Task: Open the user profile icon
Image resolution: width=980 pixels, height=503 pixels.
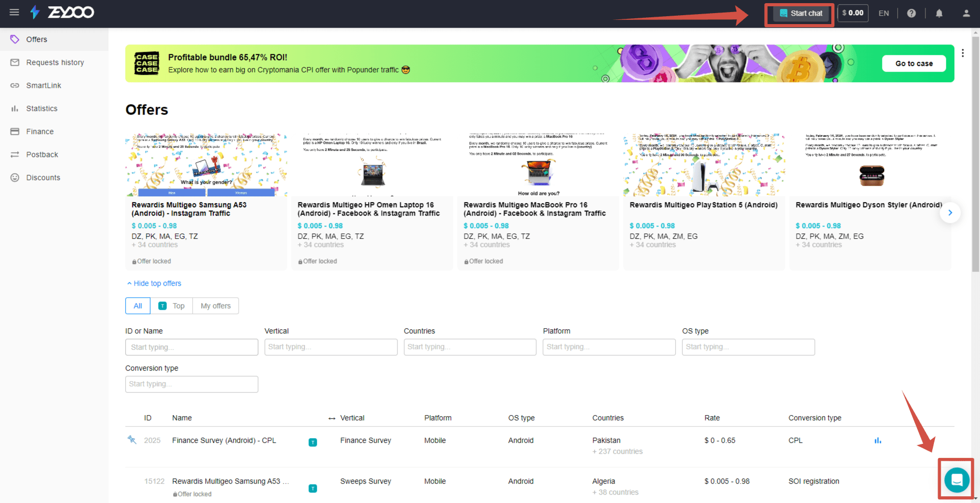Action: tap(966, 13)
